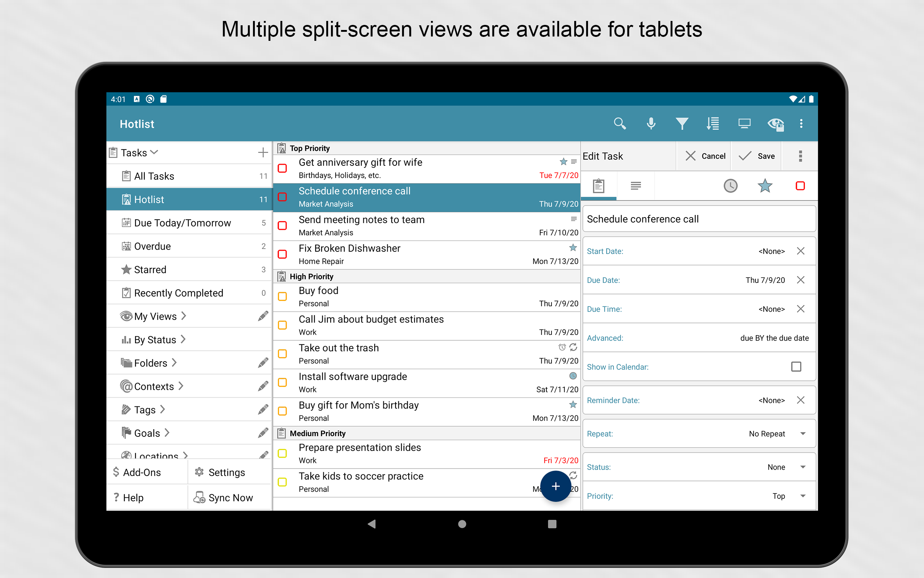This screenshot has width=924, height=578.
Task: Open Recently Completed view
Action: click(189, 293)
